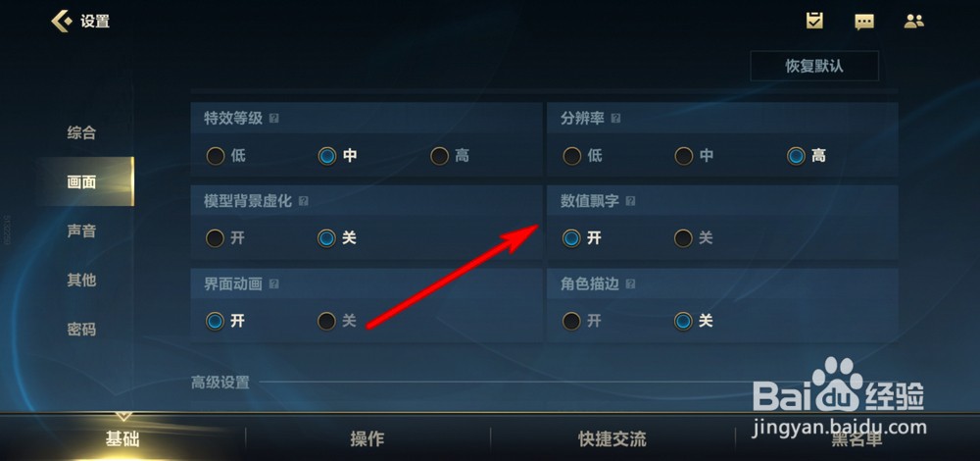Click the 恢复默认 button
980x461 pixels.
pos(814,67)
